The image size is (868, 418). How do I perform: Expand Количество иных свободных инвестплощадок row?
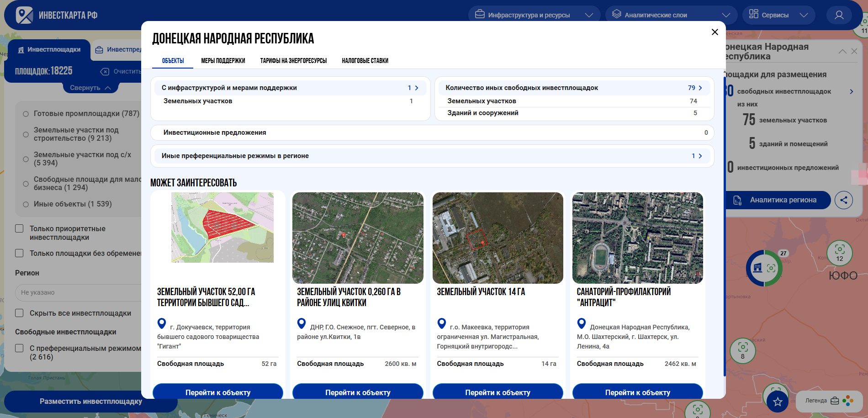[x=574, y=88]
